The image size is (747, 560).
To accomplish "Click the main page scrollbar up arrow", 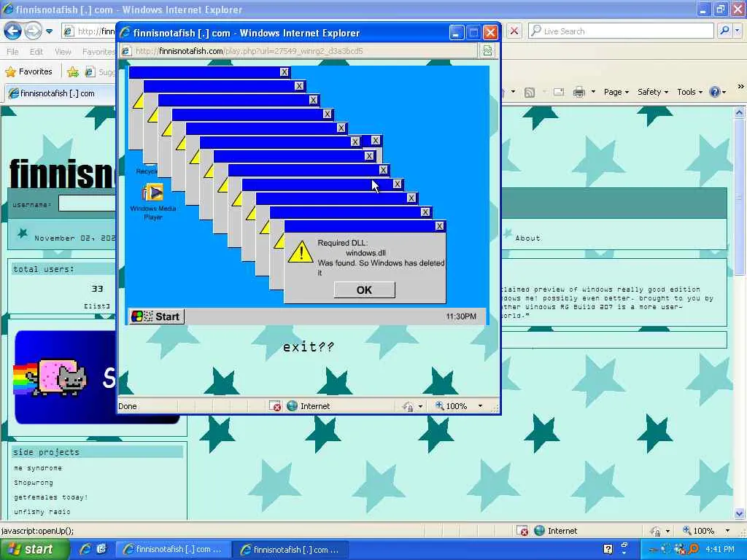I will pyautogui.click(x=740, y=113).
